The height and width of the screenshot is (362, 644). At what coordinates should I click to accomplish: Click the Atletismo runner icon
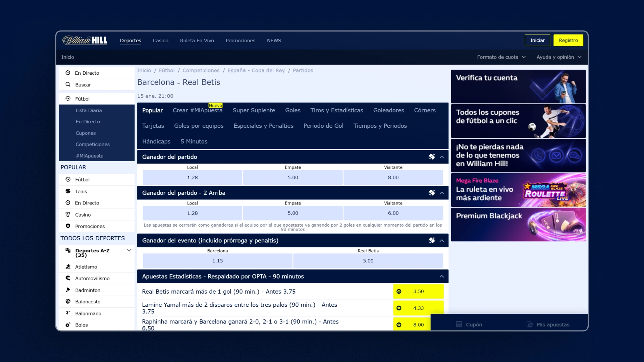(x=68, y=267)
